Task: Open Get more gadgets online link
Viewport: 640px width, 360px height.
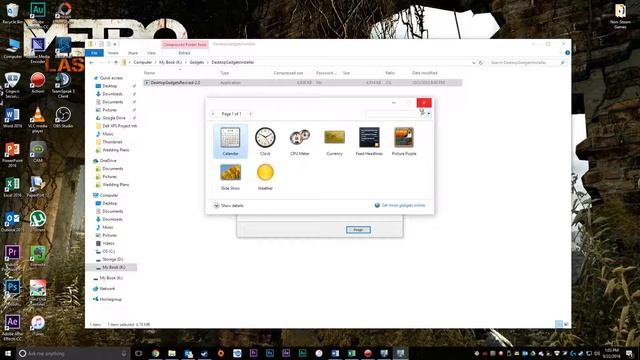Action: tap(400, 205)
